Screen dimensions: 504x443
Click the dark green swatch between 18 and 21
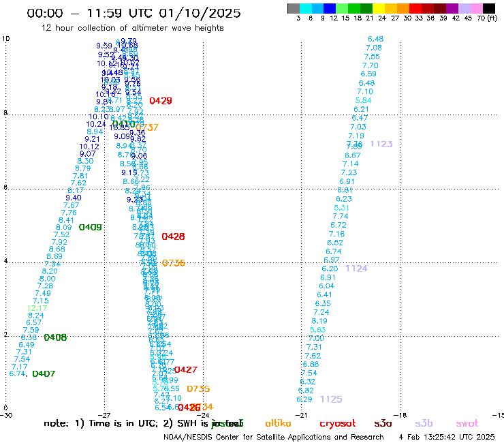[366, 8]
